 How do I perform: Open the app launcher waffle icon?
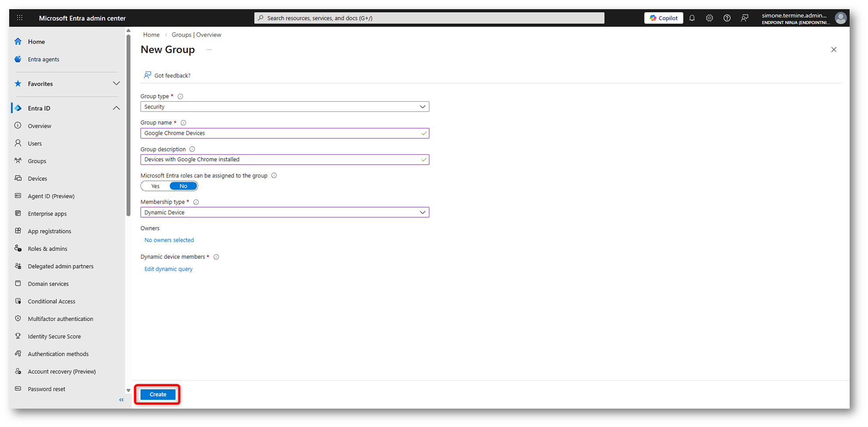click(20, 18)
